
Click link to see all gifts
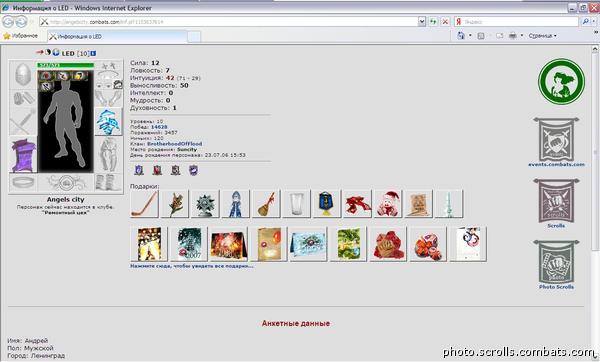tap(192, 266)
